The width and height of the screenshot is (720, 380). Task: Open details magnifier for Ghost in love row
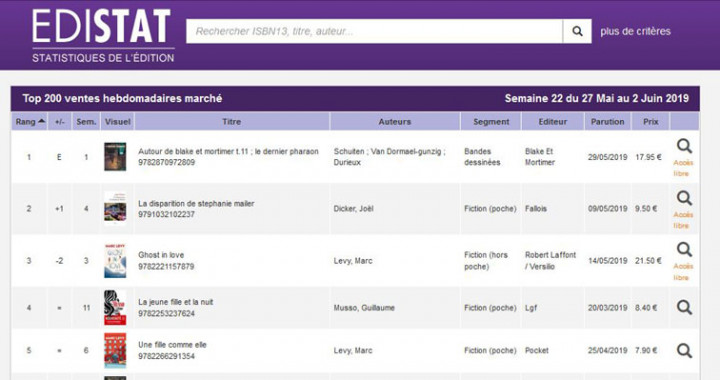(684, 250)
